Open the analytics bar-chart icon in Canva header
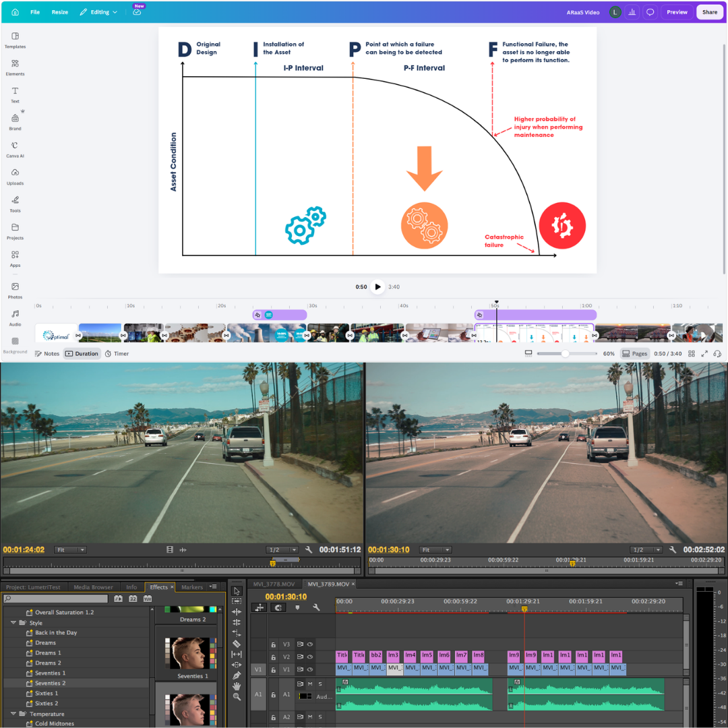728x728 pixels. (632, 12)
